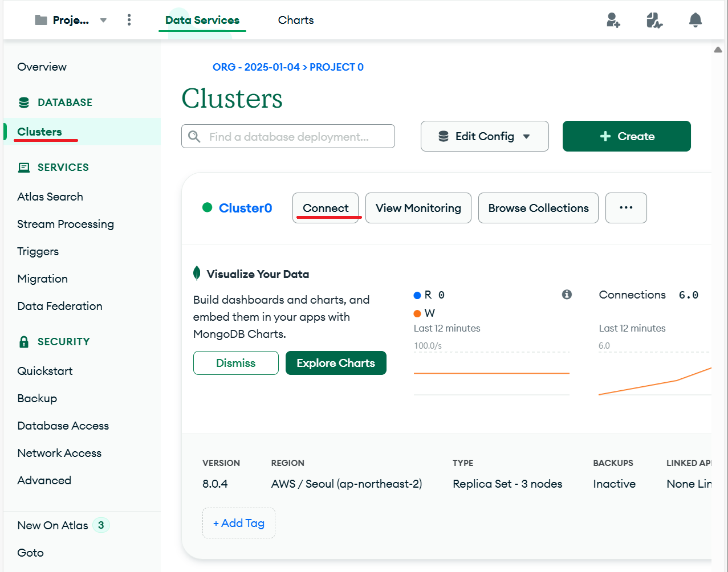Open the project folder selector
Image resolution: width=728 pixels, height=572 pixels.
(62, 21)
